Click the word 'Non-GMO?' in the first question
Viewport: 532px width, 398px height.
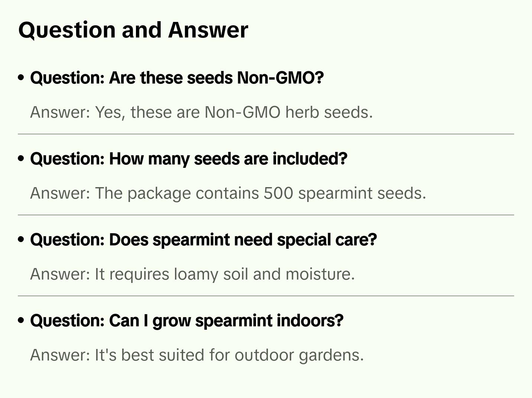(x=280, y=78)
